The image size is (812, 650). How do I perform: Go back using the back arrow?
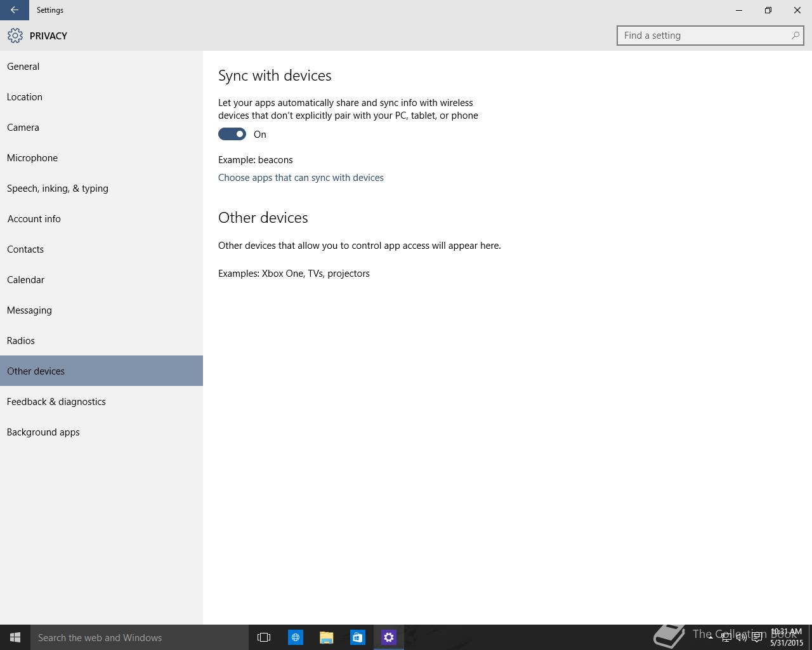tap(14, 10)
